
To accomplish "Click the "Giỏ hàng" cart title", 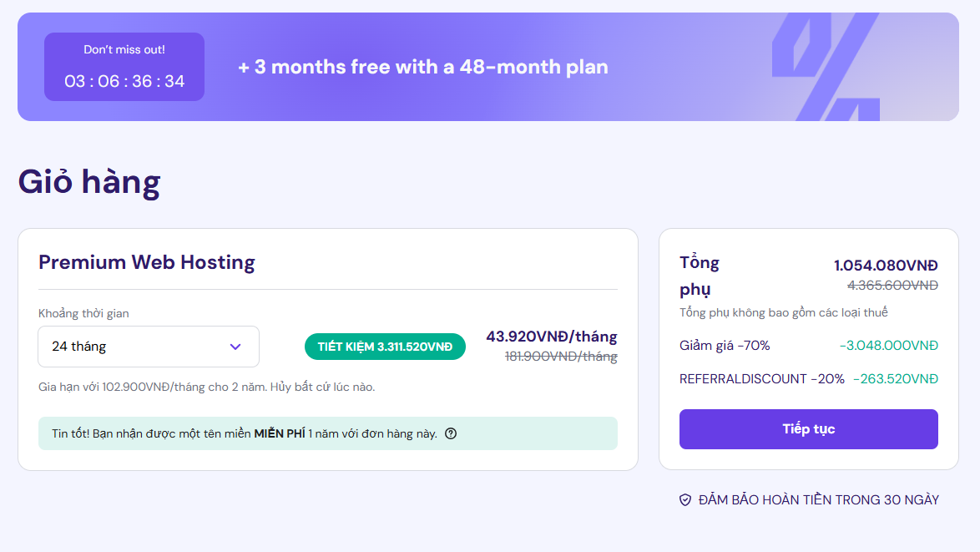I will click(89, 183).
